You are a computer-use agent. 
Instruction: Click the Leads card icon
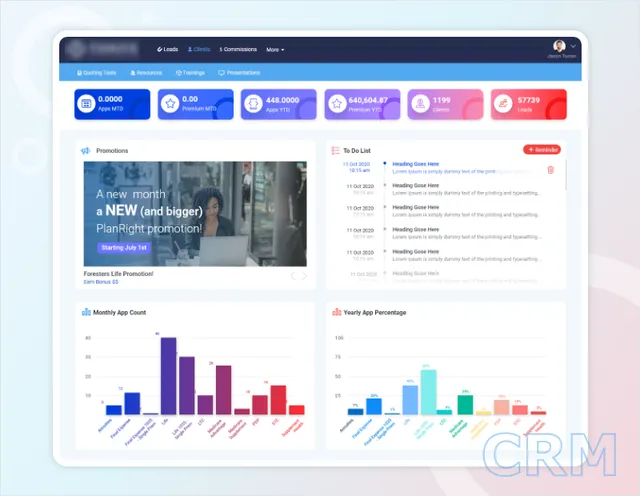tap(501, 103)
